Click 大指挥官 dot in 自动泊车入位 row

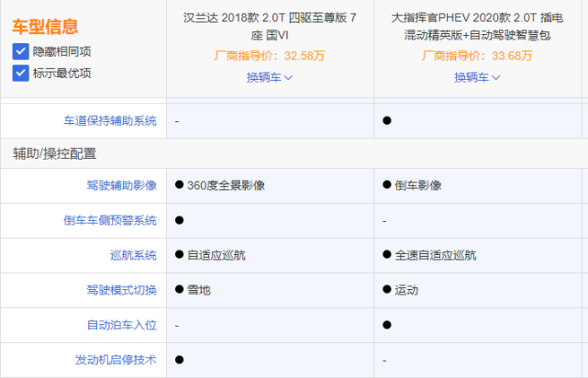(x=387, y=325)
